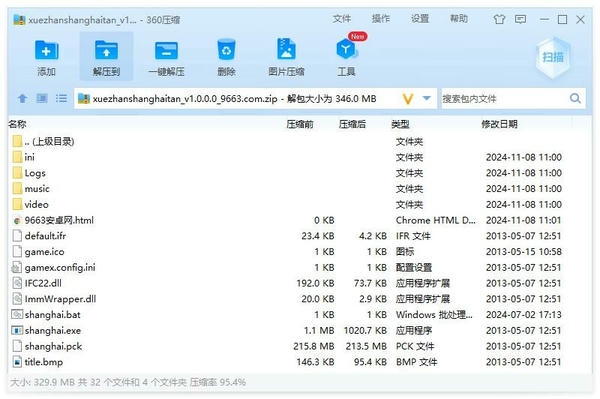Sort by the 修改日期 column header
Viewport: 600px width, 399px height.
[499, 124]
